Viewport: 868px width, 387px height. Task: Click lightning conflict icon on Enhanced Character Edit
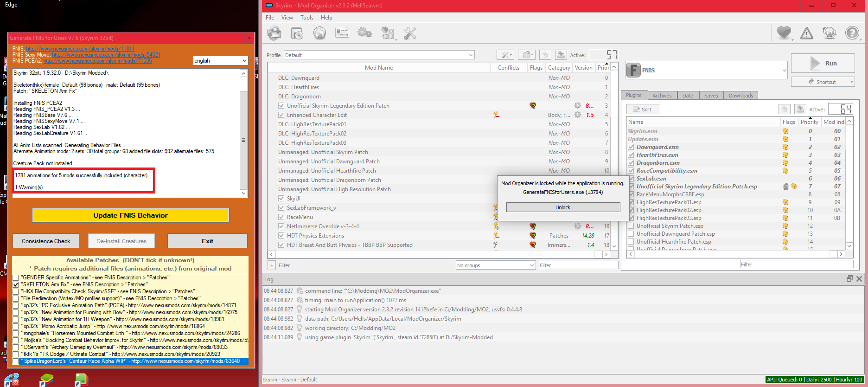pyautogui.click(x=496, y=115)
